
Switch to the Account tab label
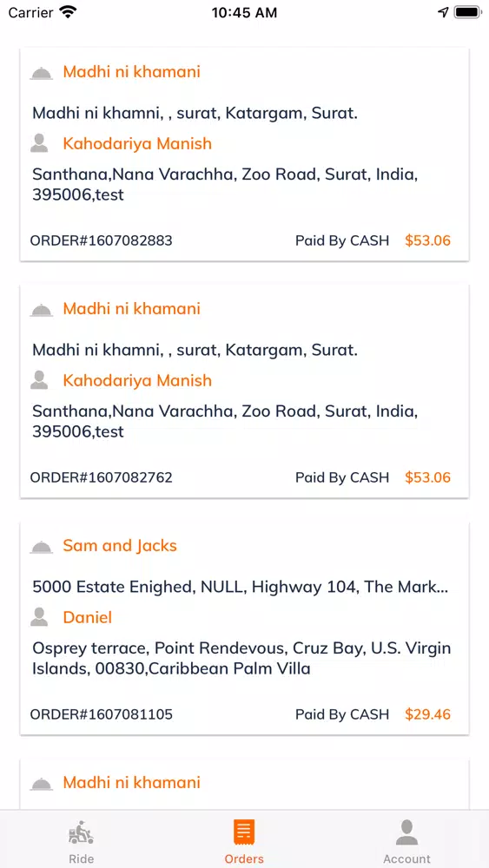click(x=407, y=859)
